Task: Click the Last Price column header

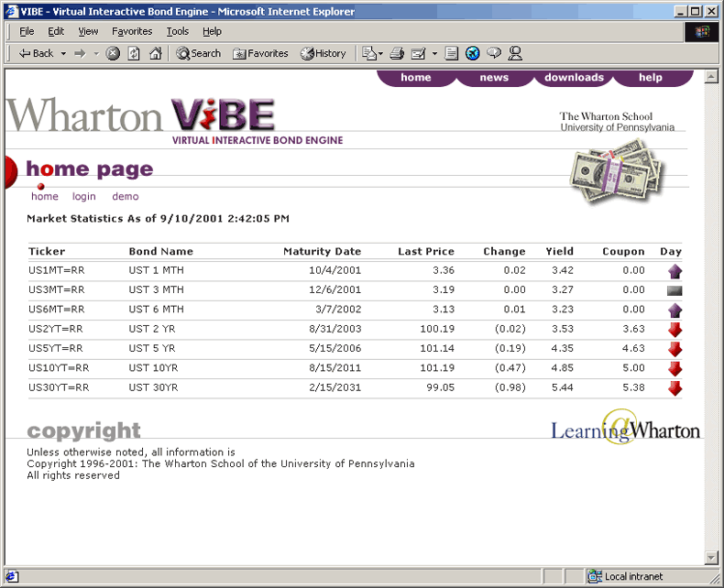Action: [x=426, y=252]
